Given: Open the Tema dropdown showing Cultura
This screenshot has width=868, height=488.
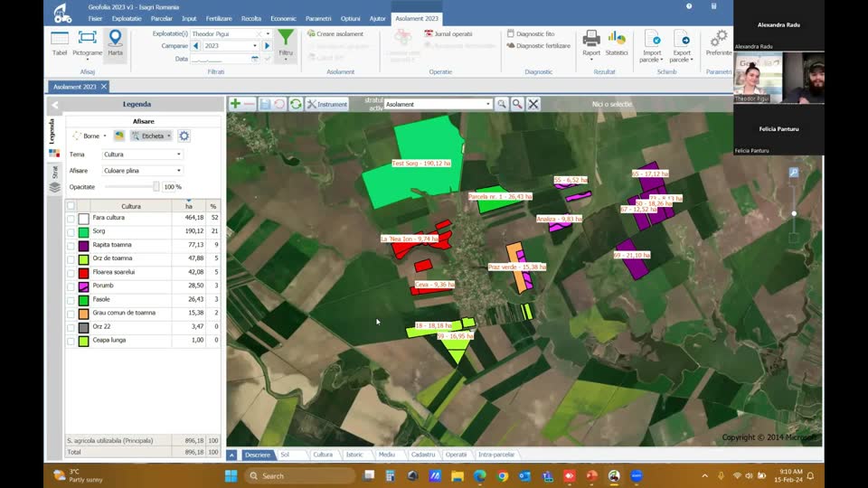Looking at the screenshot, I should tap(142, 155).
